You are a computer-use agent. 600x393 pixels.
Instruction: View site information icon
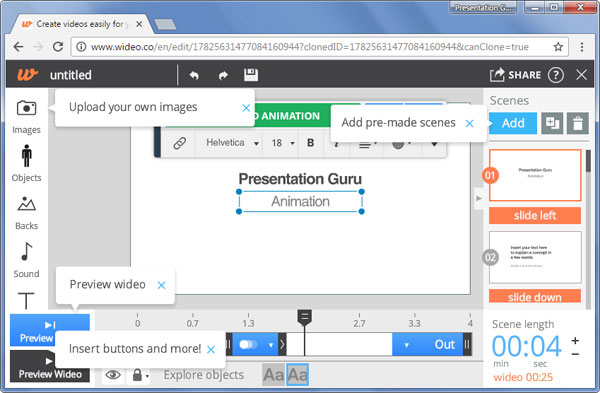tap(81, 47)
